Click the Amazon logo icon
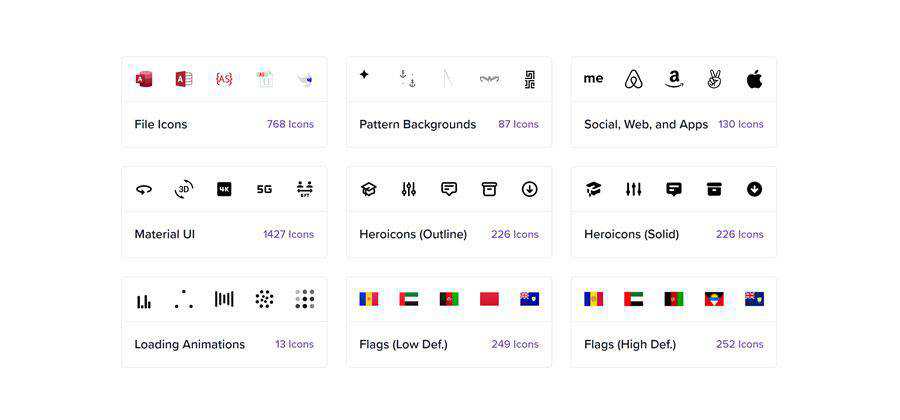 pos(674,79)
